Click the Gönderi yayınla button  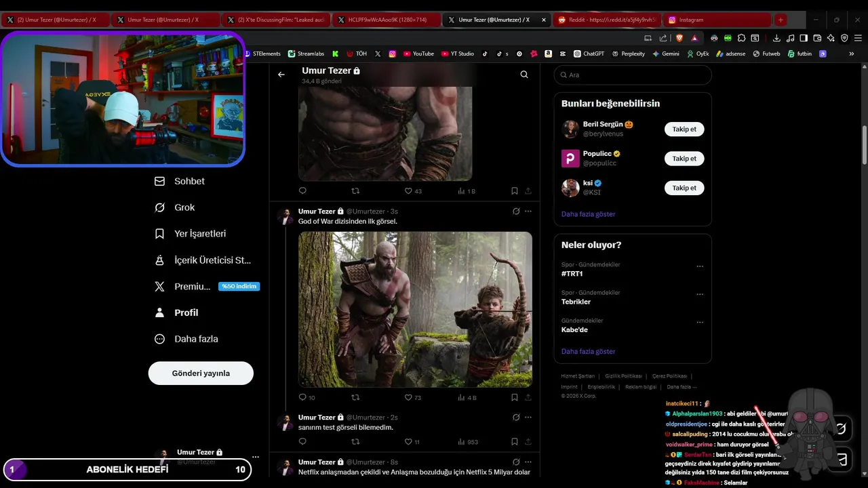click(201, 373)
